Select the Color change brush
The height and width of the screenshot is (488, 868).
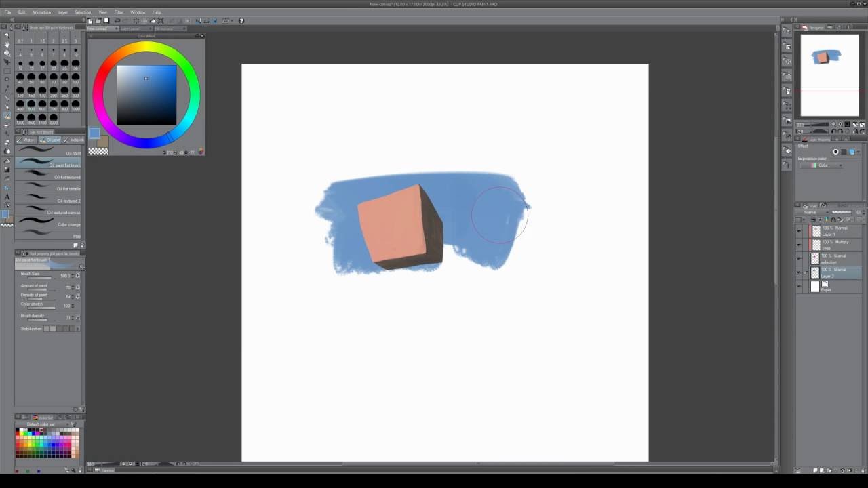point(48,222)
